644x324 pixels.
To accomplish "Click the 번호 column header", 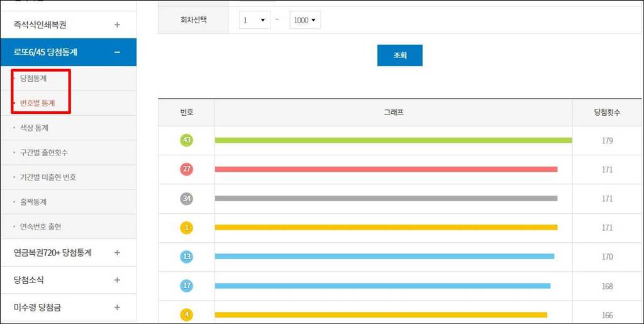I will coord(186,113).
